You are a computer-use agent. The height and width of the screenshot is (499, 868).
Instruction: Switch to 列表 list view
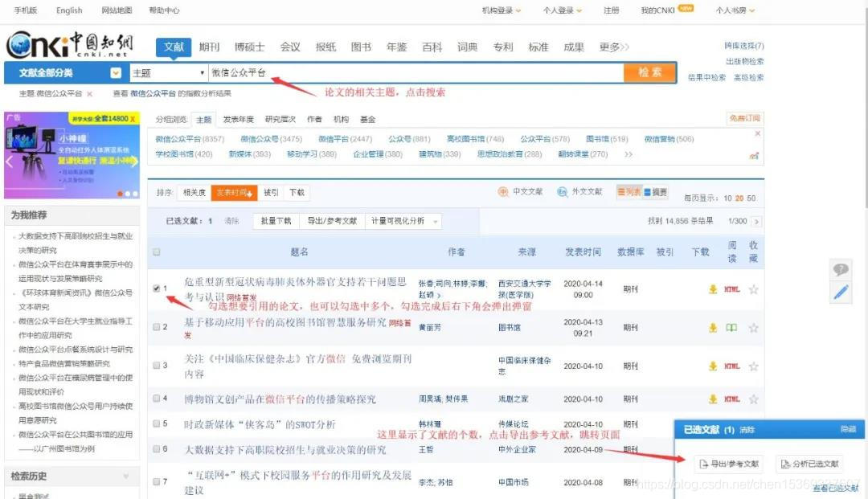coord(628,192)
